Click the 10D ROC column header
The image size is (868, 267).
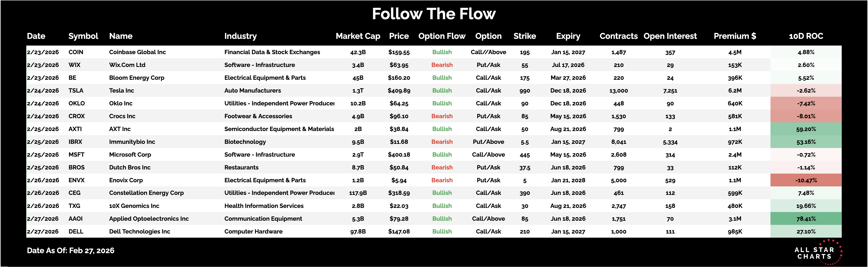click(x=806, y=36)
